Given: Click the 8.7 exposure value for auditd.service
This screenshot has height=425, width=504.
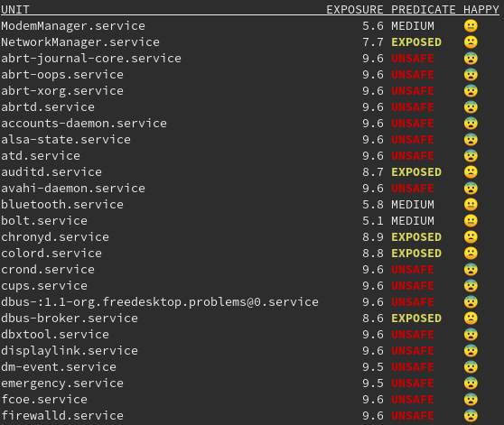Looking at the screenshot, I should click(373, 172).
